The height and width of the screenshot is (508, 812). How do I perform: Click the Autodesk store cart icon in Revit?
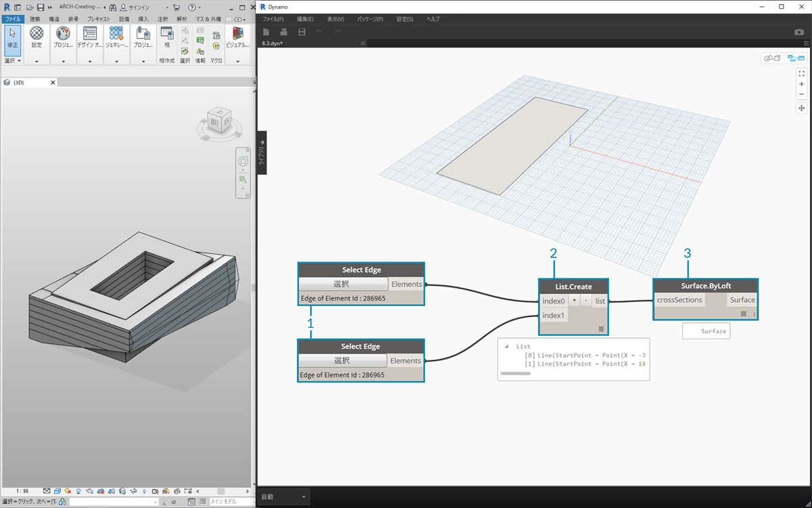177,7
